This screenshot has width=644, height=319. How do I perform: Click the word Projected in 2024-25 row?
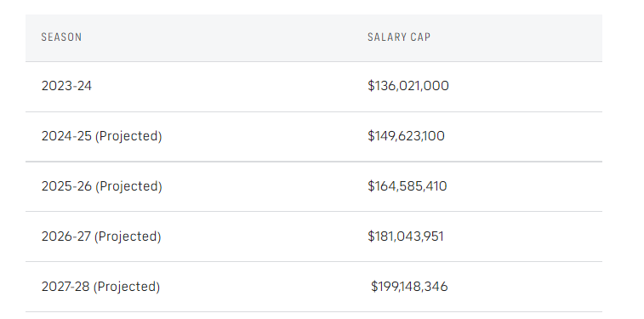pyautogui.click(x=128, y=136)
